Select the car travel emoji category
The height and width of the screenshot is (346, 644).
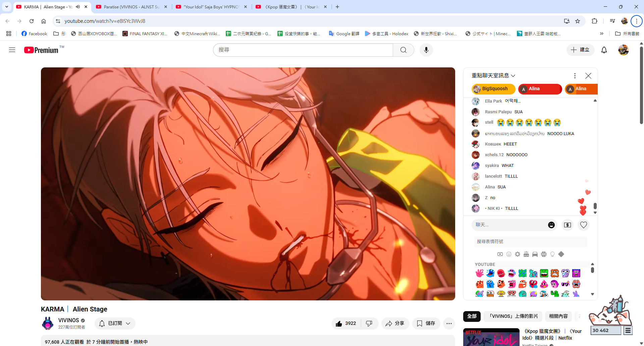point(535,254)
